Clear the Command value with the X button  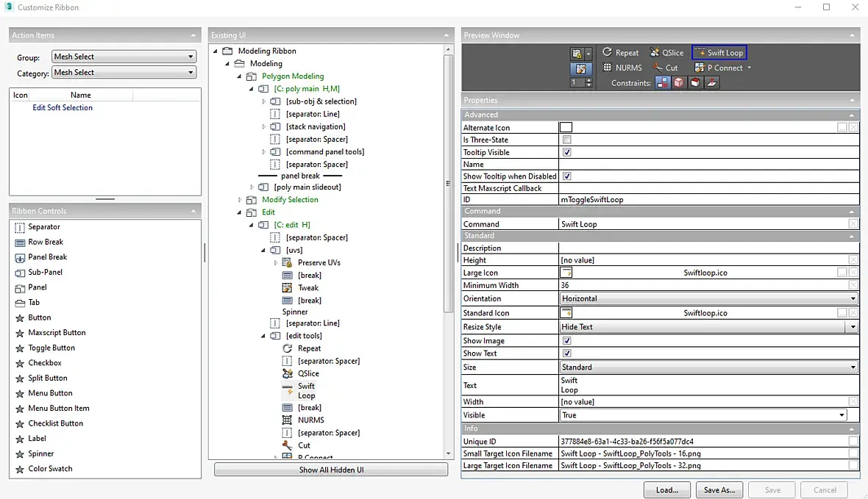point(853,224)
